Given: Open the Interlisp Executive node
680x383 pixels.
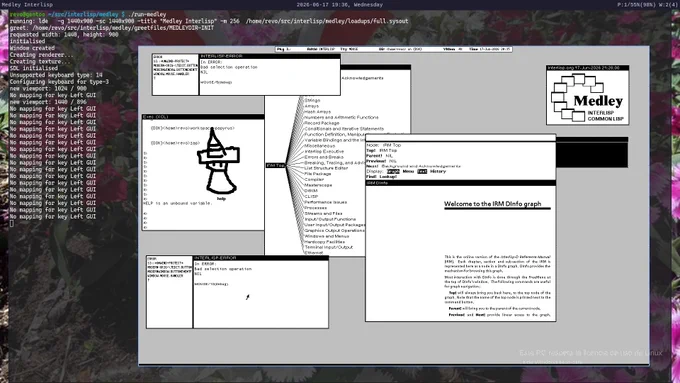Looking at the screenshot, I should point(324,151).
